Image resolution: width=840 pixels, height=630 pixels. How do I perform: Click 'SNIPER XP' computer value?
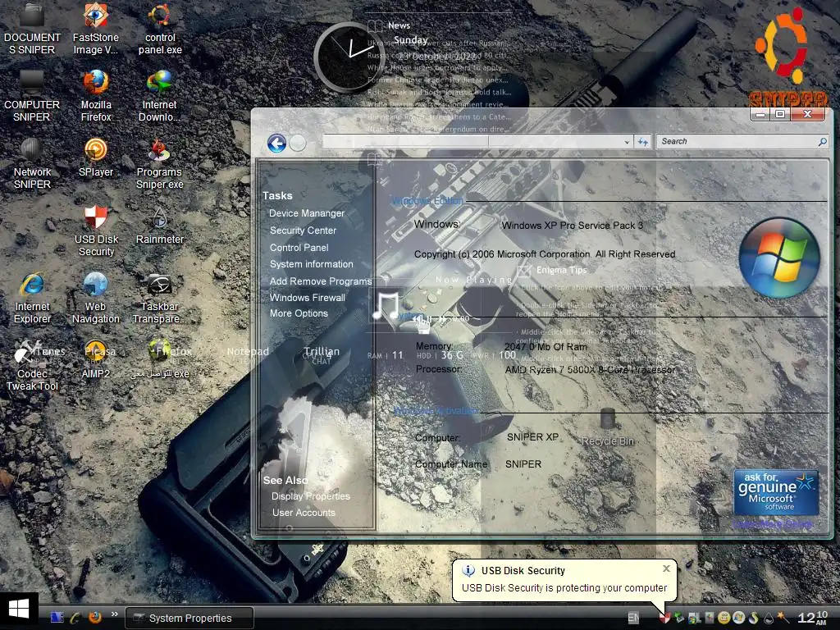pos(532,437)
